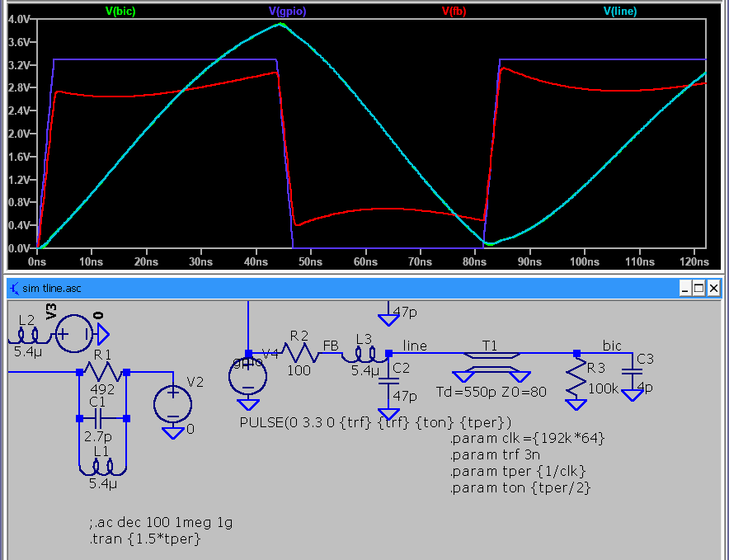Select the R3 100k resistor symbol
This screenshot has width=729, height=560.
click(x=576, y=379)
